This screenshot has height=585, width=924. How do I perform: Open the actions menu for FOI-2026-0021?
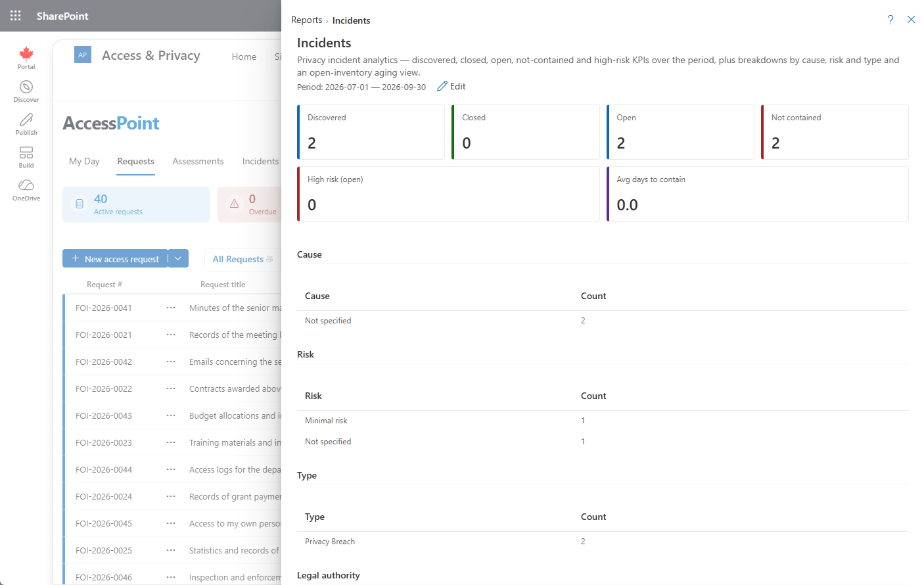click(171, 335)
